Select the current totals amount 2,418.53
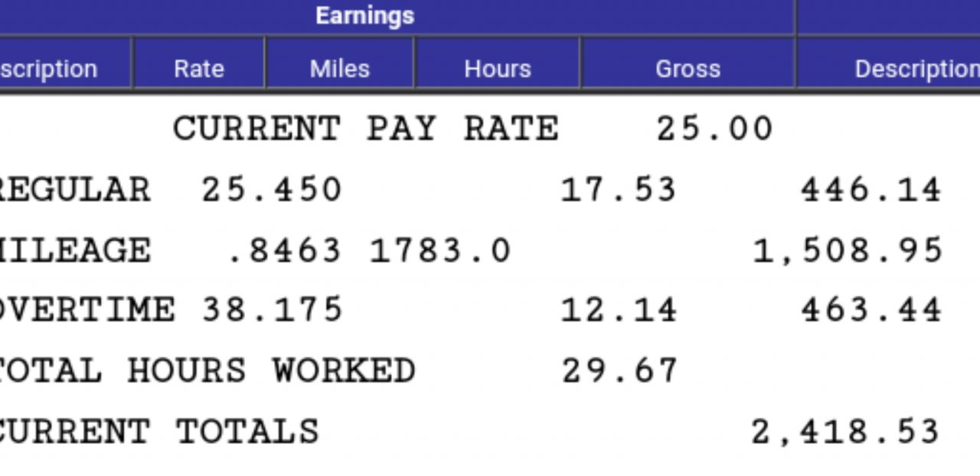This screenshot has width=980, height=476. coord(845,432)
